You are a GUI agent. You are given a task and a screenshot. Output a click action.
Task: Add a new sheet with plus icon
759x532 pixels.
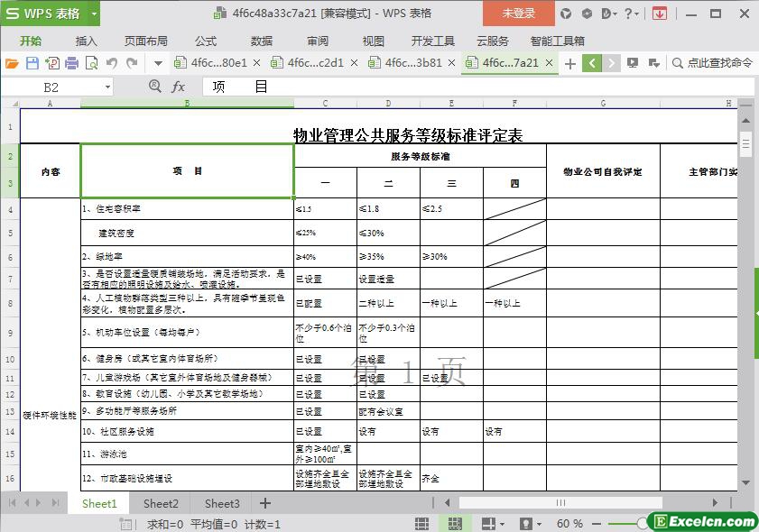[x=264, y=503]
